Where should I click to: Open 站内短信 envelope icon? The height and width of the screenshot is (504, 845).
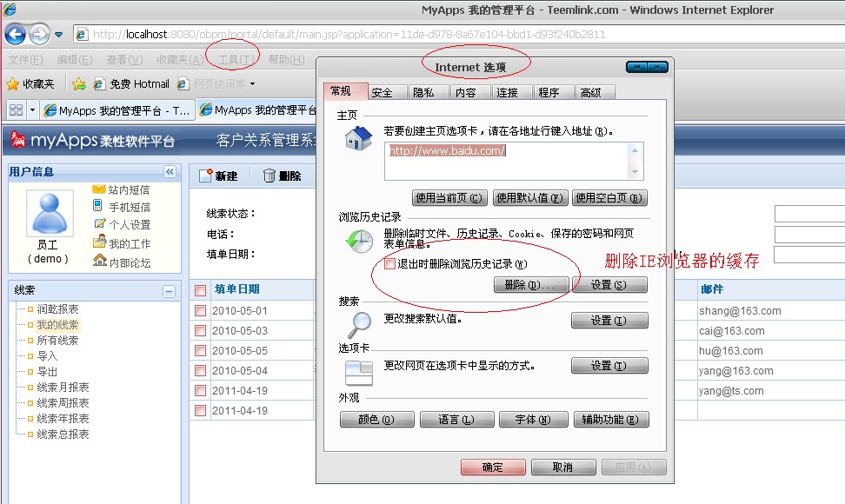point(98,189)
